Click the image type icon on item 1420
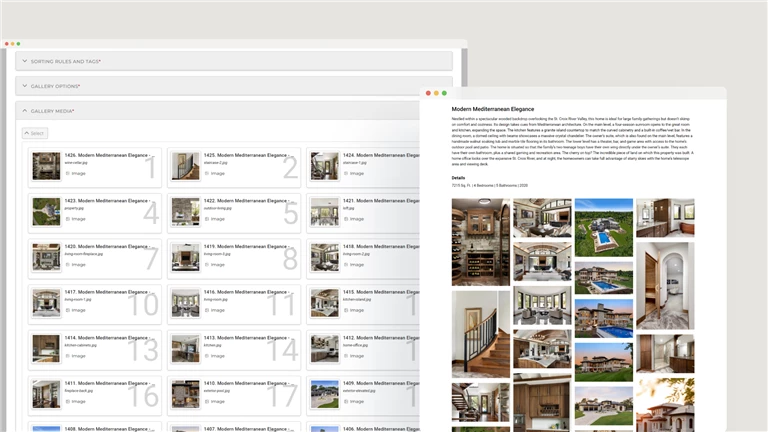 tap(68, 264)
